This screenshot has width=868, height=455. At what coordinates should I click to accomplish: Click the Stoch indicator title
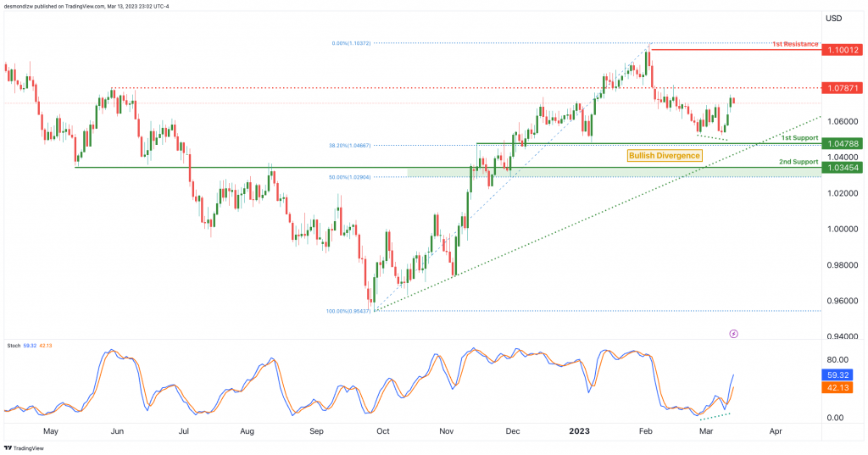pos(14,346)
